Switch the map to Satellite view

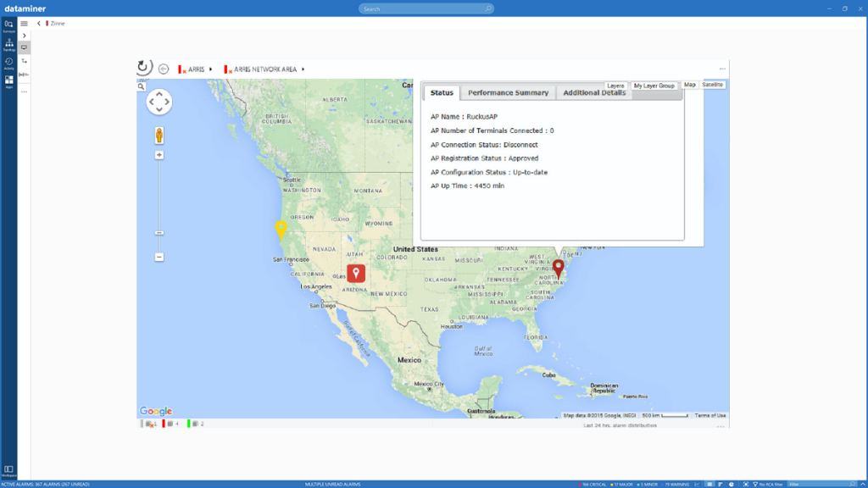712,85
